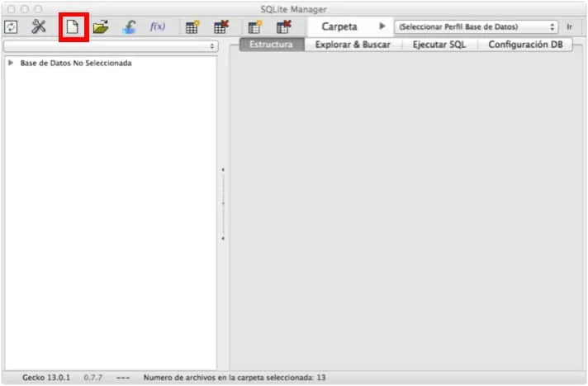The height and width of the screenshot is (386, 588).
Task: Switch to the Explorar & Buscar tab
Action: point(353,45)
